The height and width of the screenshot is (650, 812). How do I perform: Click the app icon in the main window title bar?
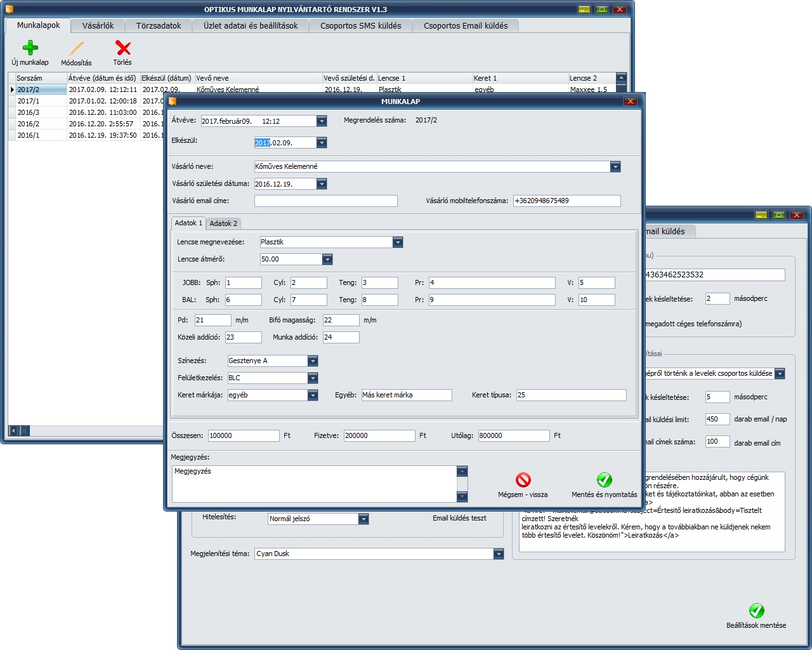click(x=9, y=9)
